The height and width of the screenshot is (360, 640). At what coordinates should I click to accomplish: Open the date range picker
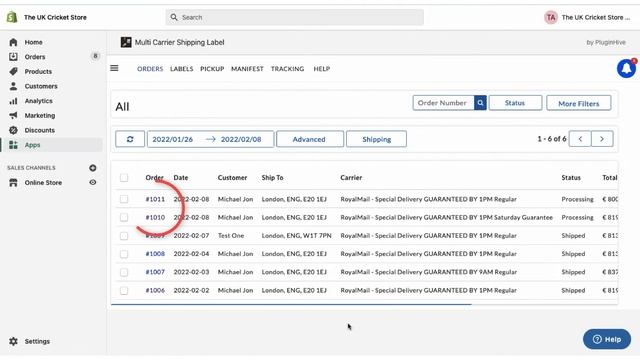click(x=210, y=139)
